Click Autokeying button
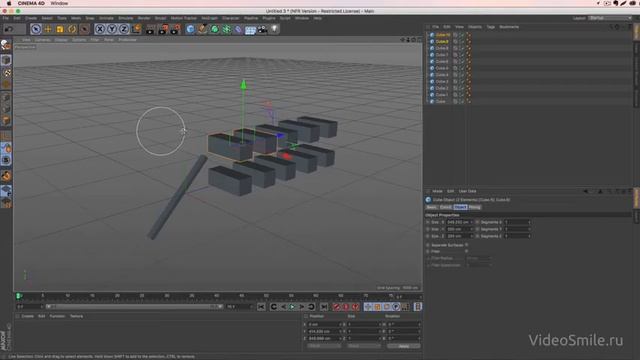This screenshot has height=360, width=640. [346, 307]
